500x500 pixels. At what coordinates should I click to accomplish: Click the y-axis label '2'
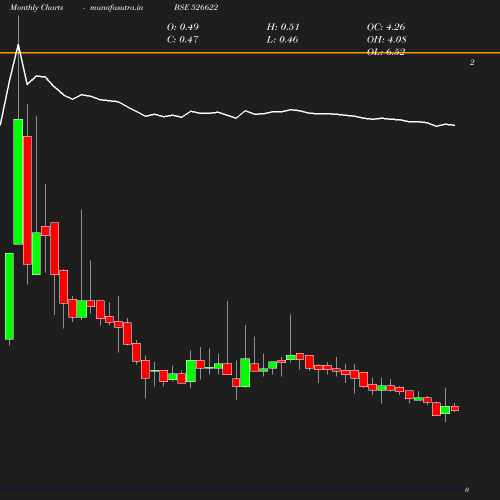click(x=472, y=62)
